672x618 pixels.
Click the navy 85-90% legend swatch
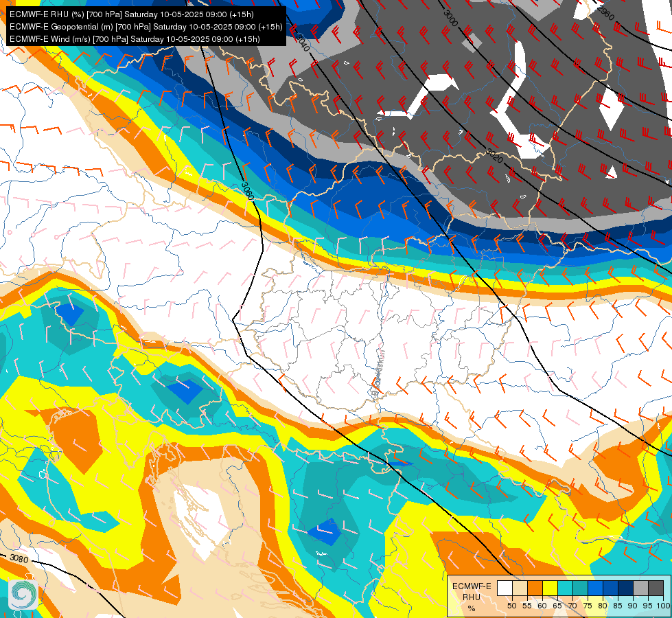click(626, 588)
